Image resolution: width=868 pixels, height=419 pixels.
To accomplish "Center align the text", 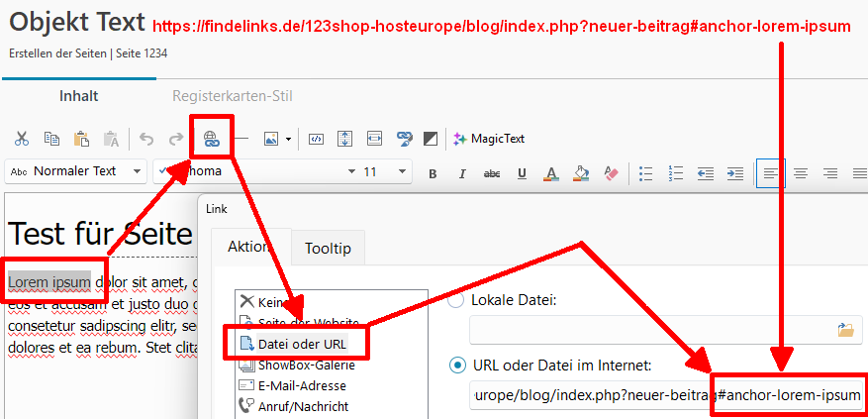I will (801, 174).
